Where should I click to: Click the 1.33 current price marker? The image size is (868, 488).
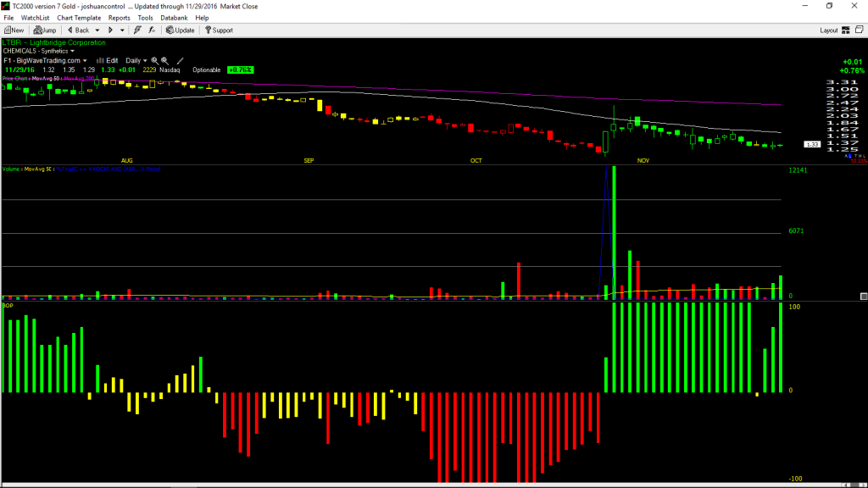[x=812, y=144]
